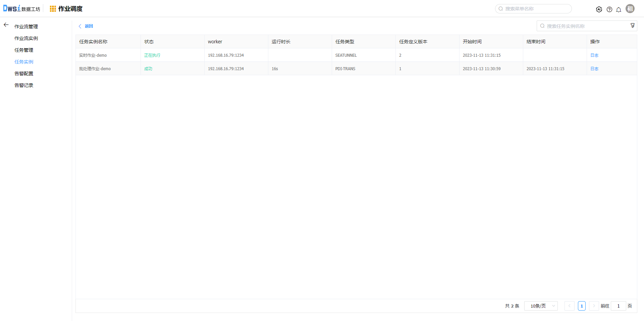This screenshot has width=644, height=323.
Task: Open 告警记录 sidebar item
Action: pyautogui.click(x=24, y=85)
